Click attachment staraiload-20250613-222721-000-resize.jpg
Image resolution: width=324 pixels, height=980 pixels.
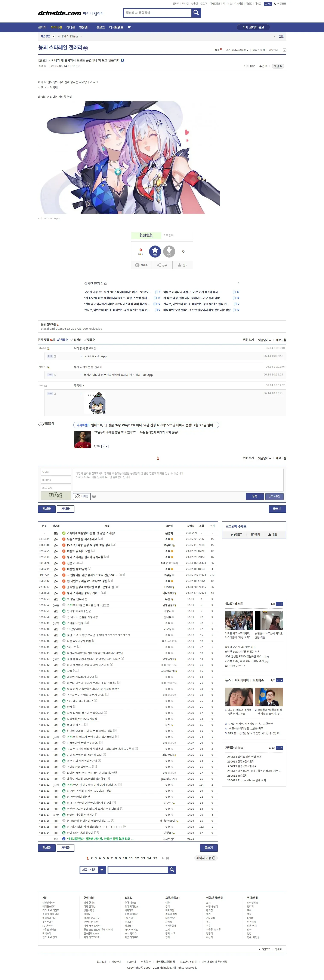pos(71,329)
